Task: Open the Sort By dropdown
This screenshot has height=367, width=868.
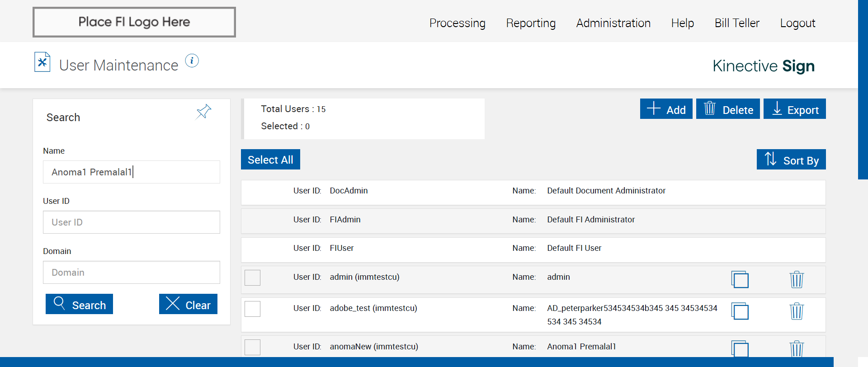Action: tap(791, 160)
